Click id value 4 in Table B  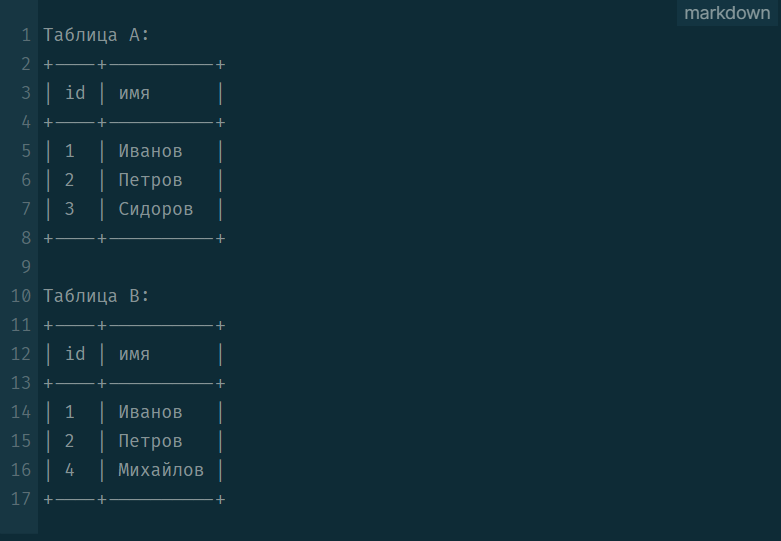point(70,470)
